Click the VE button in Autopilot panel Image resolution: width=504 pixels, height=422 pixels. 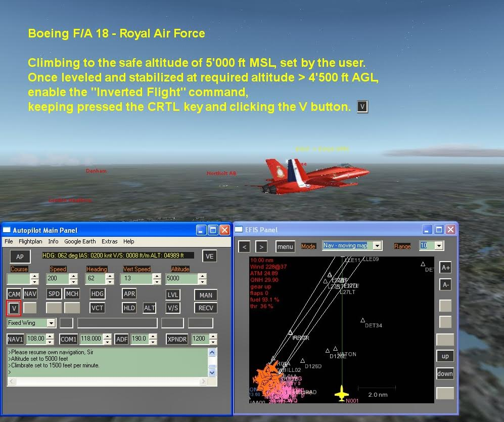click(x=209, y=257)
